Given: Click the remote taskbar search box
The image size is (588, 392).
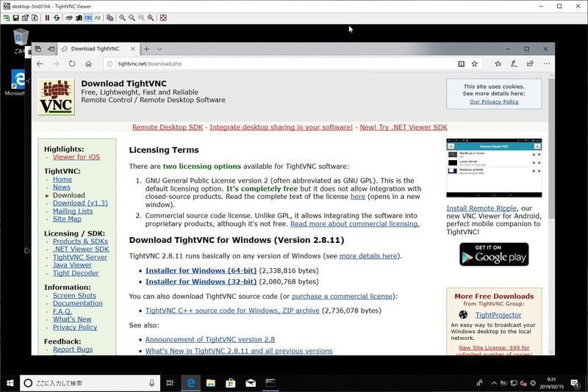Looking at the screenshot, I should tap(90, 383).
